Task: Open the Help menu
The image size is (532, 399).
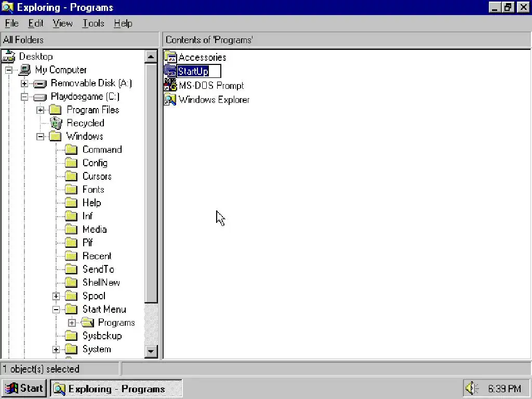Action: (123, 23)
